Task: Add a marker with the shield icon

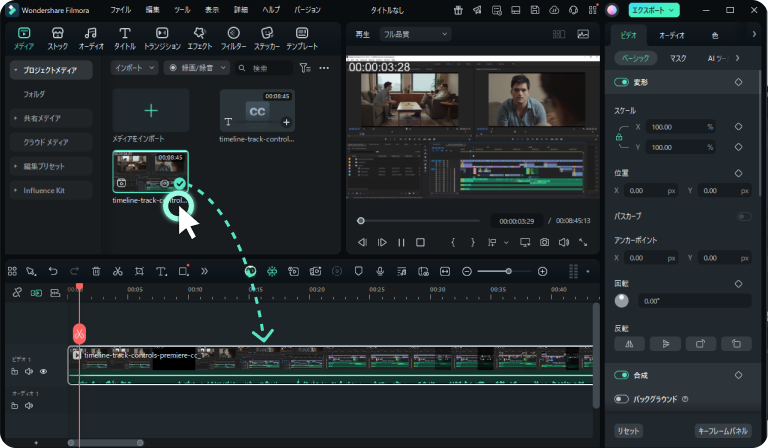Action: click(359, 271)
